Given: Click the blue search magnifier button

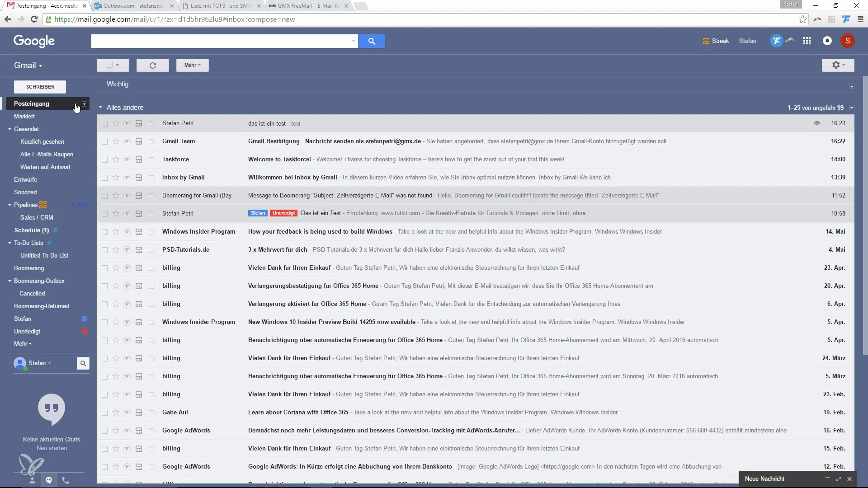Looking at the screenshot, I should coord(371,41).
